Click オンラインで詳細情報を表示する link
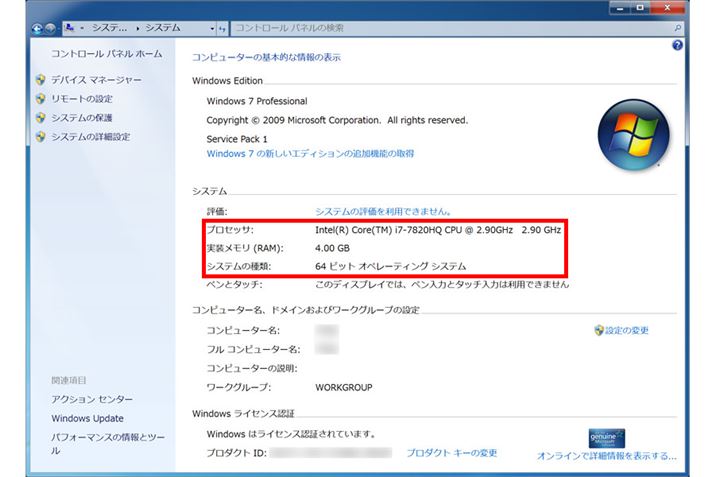The width and height of the screenshot is (715, 477). coord(607,456)
